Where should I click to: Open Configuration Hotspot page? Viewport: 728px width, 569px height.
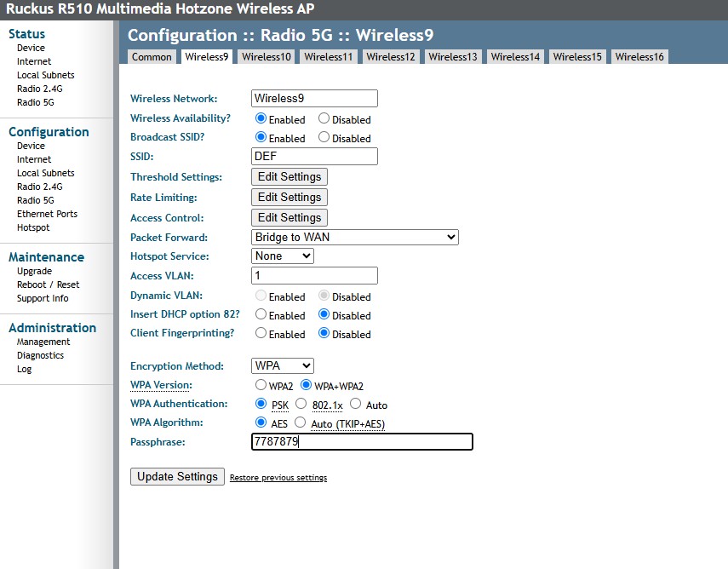[x=33, y=227]
